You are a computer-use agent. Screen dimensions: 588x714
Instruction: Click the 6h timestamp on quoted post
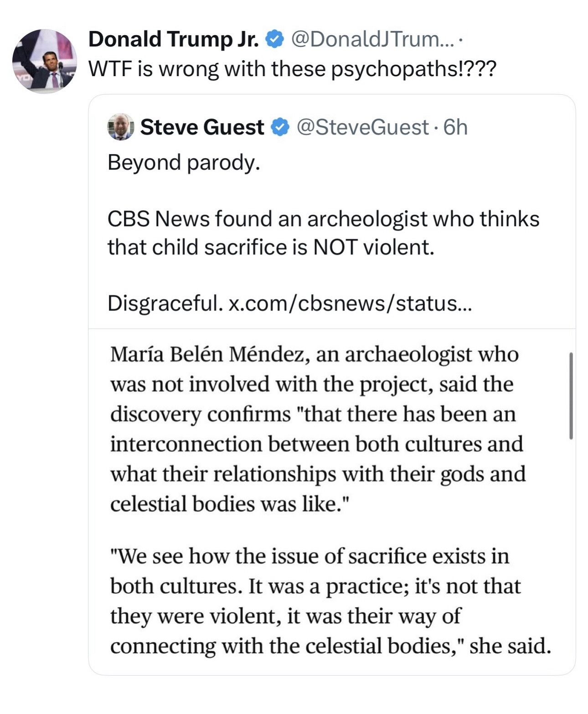456,127
